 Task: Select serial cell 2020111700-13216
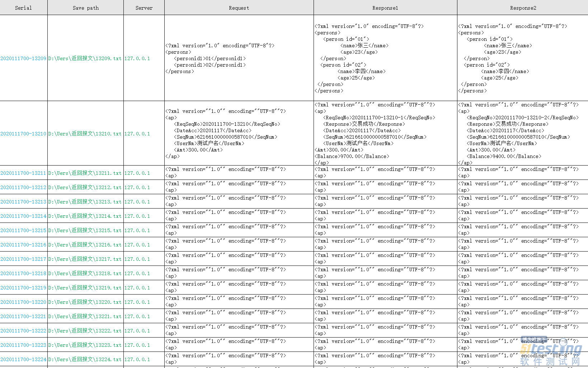[x=23, y=244]
